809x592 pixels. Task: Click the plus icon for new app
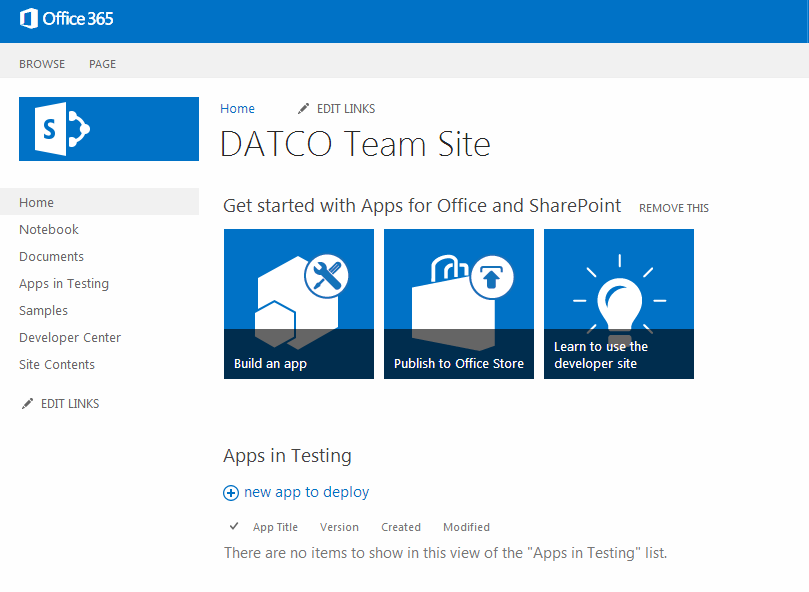(231, 493)
